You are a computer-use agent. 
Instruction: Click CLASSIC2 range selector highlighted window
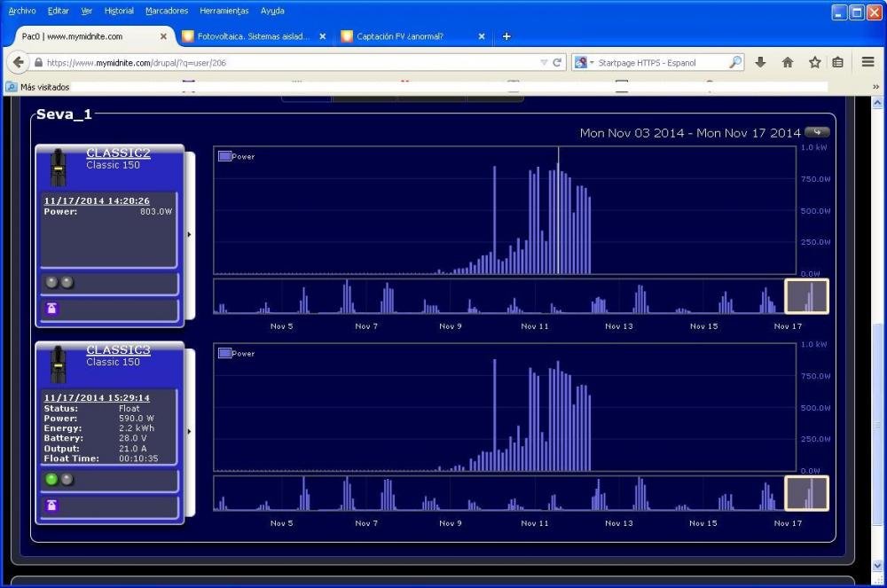[x=806, y=296]
